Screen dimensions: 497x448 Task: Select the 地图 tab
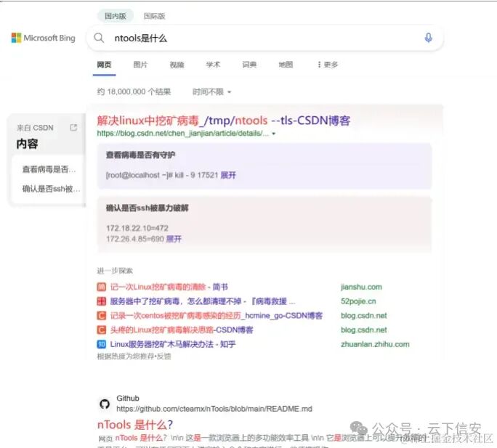tap(286, 65)
